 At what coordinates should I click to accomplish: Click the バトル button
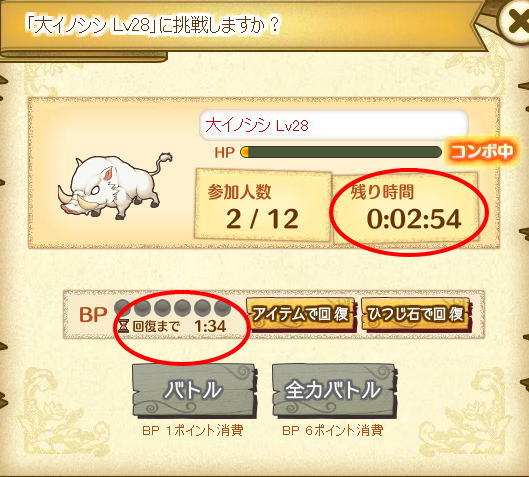click(194, 391)
